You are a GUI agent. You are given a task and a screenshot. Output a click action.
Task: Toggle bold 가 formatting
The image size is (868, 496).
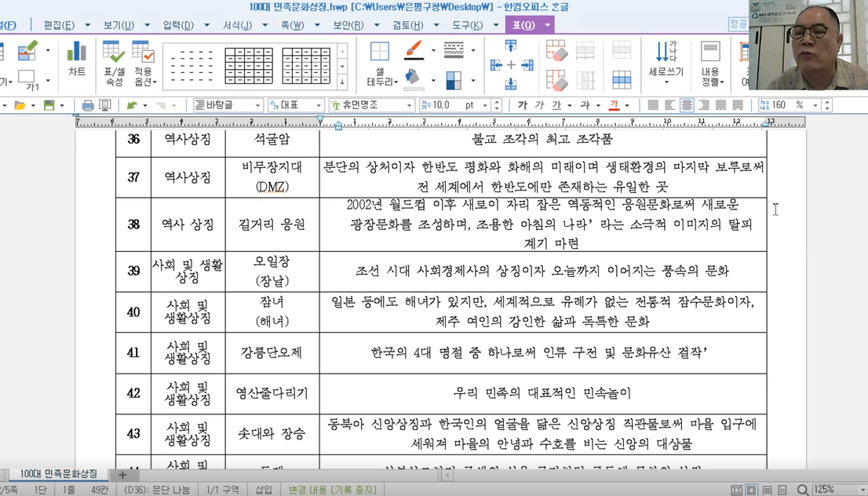click(x=523, y=105)
